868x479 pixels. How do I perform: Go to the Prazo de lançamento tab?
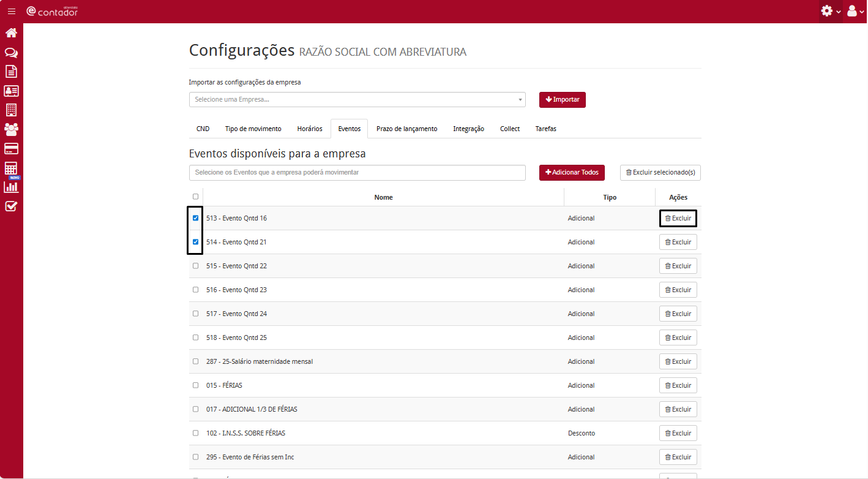[x=407, y=129]
